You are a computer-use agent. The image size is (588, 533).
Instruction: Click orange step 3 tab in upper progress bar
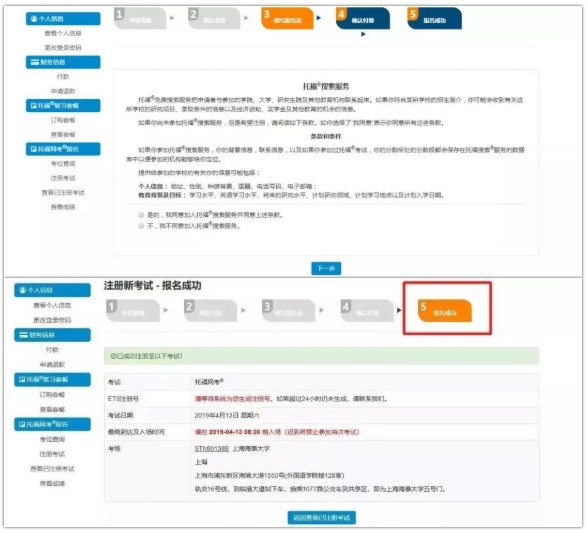pos(287,18)
